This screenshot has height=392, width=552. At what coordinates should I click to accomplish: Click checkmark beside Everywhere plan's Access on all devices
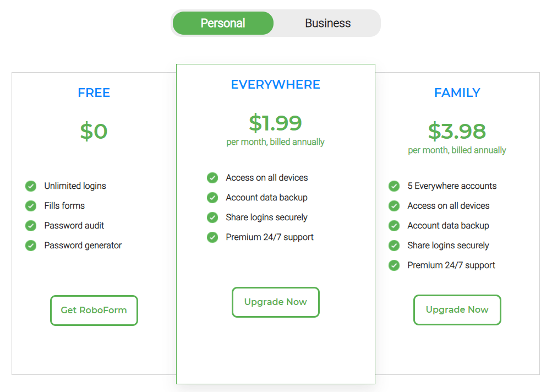pos(212,178)
